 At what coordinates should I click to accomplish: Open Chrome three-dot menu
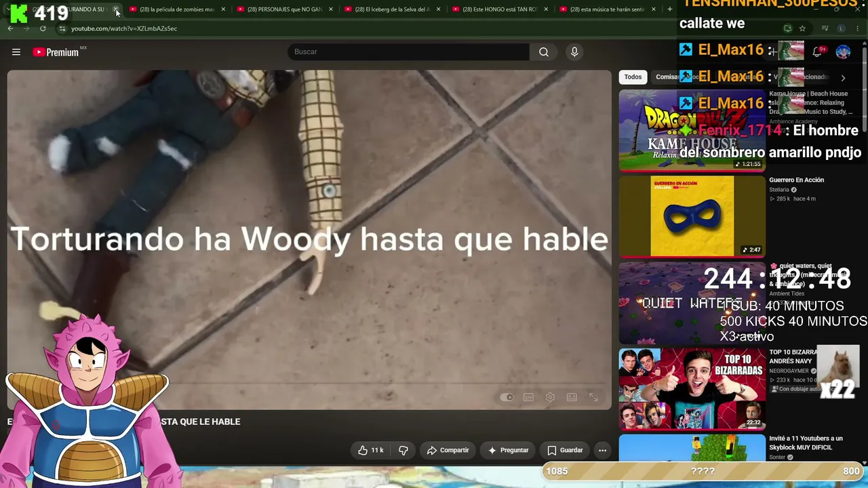[x=858, y=28]
